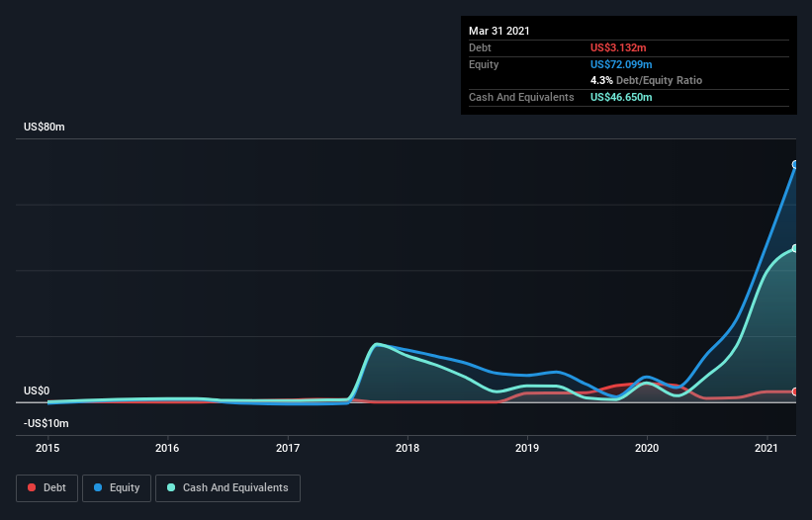Click the Mar 31 2021 tooltip date
Viewport: 812px width, 520px height.
tap(499, 31)
